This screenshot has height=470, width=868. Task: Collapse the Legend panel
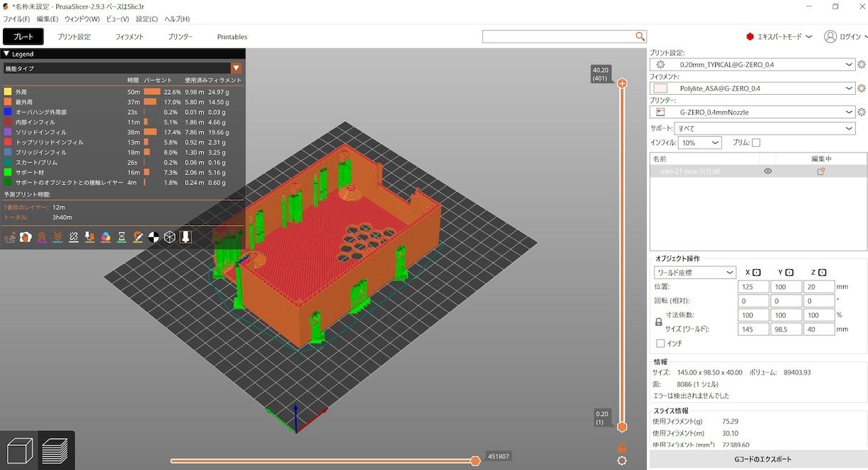pyautogui.click(x=6, y=53)
